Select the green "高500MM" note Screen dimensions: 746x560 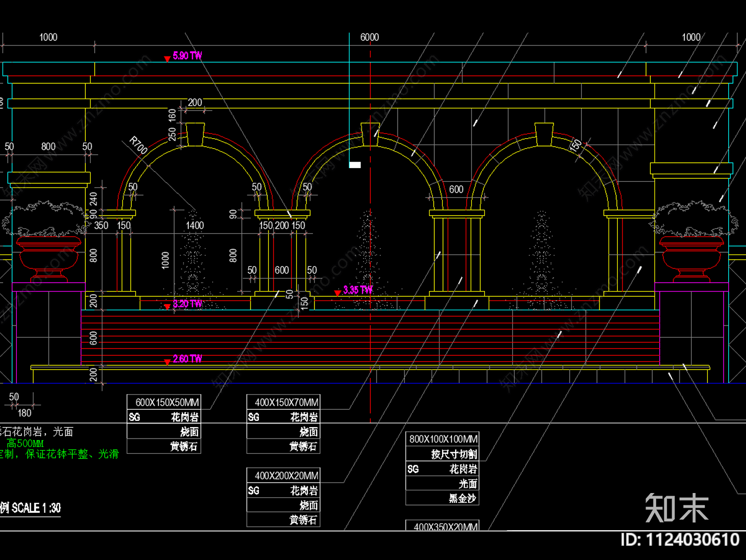pyautogui.click(x=25, y=443)
